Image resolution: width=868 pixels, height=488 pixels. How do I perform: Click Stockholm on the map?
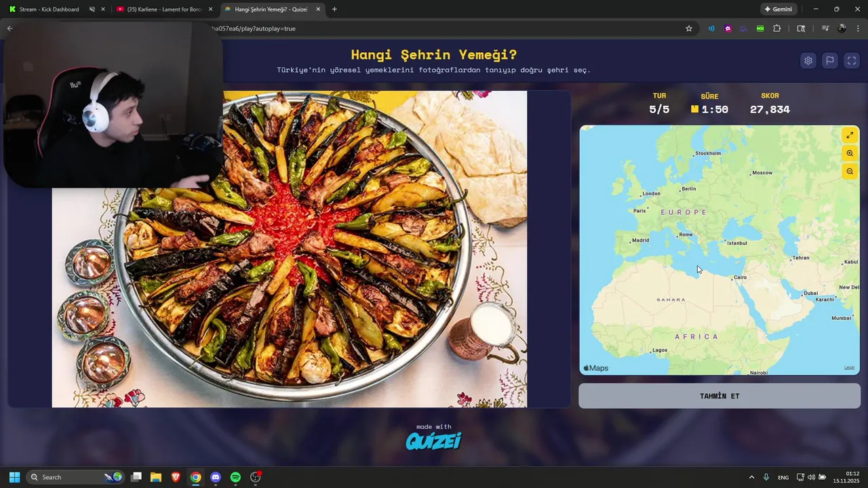tap(707, 153)
